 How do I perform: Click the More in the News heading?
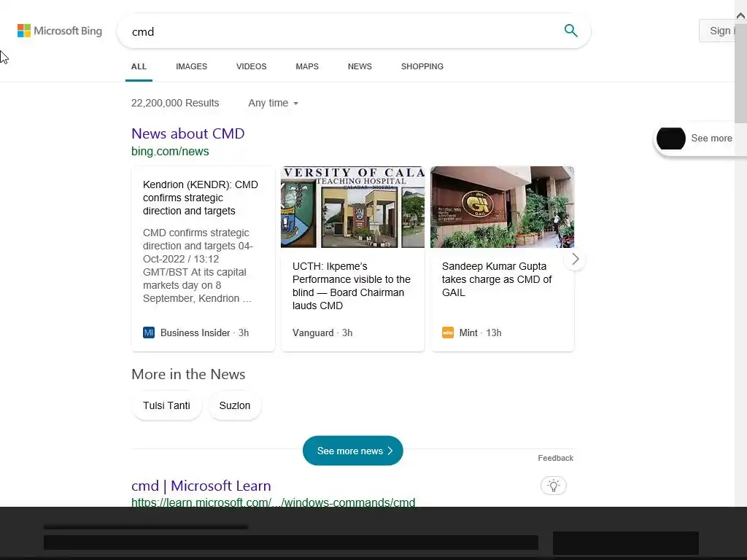tap(188, 374)
